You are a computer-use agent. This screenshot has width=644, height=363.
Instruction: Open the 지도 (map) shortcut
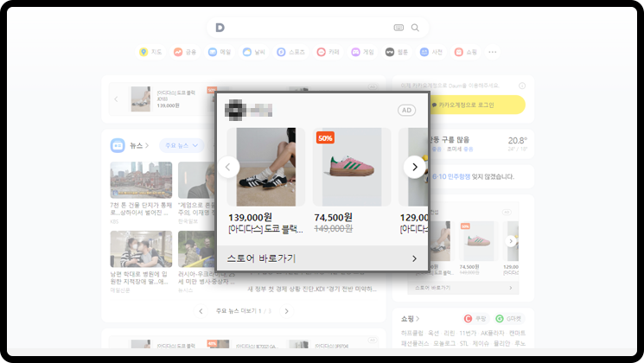click(x=150, y=52)
